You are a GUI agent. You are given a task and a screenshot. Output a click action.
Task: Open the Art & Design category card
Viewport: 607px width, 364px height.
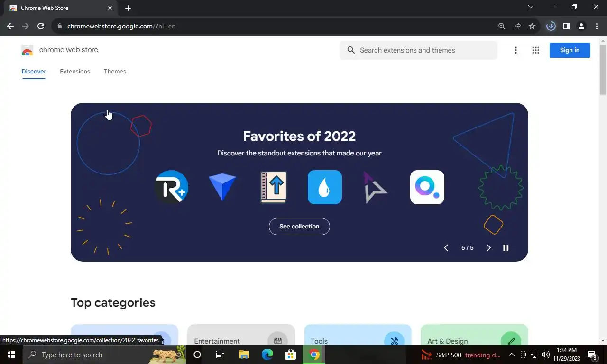point(474,335)
